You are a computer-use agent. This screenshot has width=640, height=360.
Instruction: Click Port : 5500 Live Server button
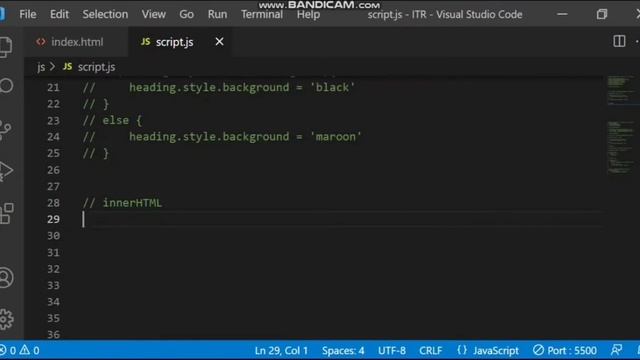coord(564,350)
